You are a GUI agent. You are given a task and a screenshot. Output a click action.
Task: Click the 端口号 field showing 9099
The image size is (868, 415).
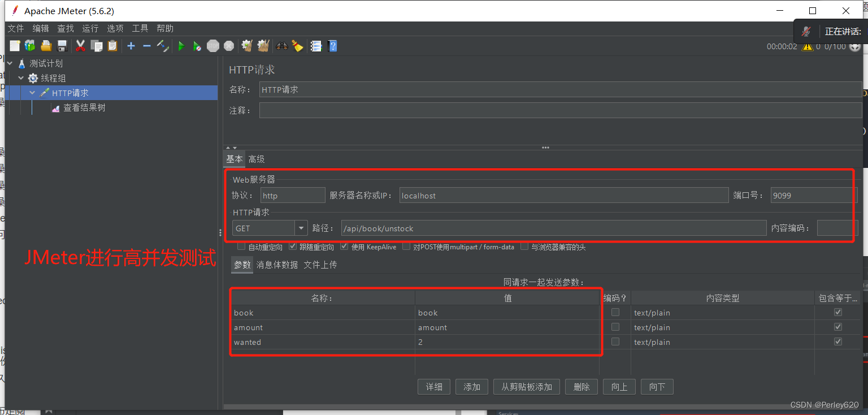tap(814, 195)
